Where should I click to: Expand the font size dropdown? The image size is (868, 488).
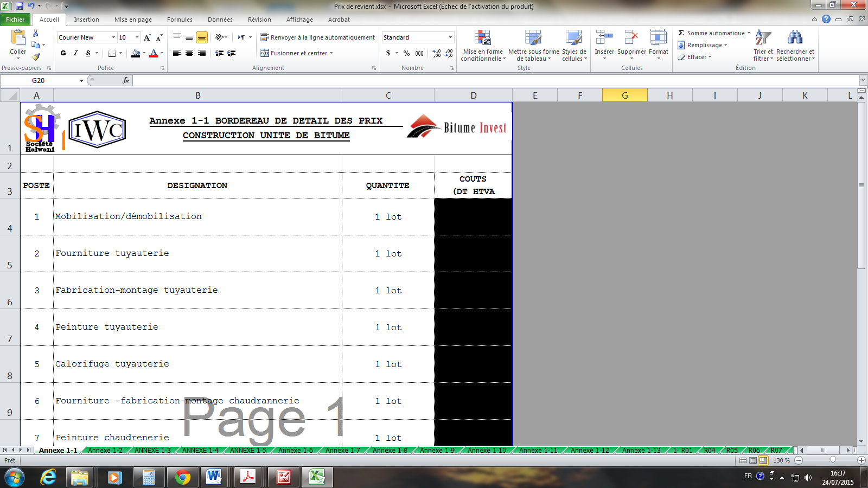point(137,37)
